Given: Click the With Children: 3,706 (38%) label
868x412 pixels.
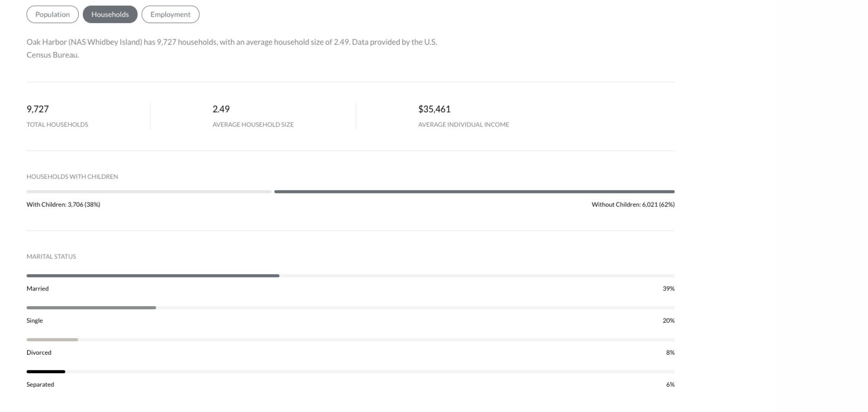Looking at the screenshot, I should tap(63, 205).
